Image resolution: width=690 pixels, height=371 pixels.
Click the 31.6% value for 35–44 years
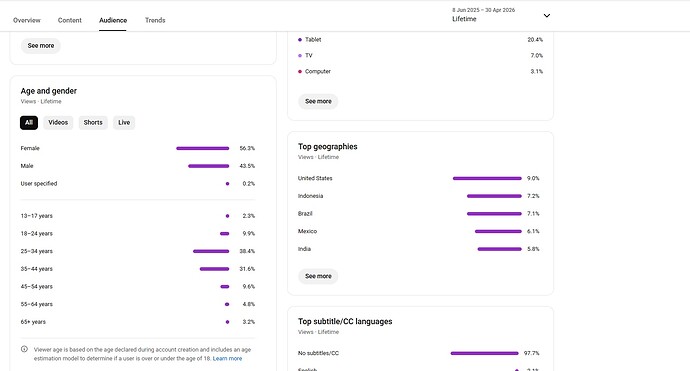coord(247,269)
